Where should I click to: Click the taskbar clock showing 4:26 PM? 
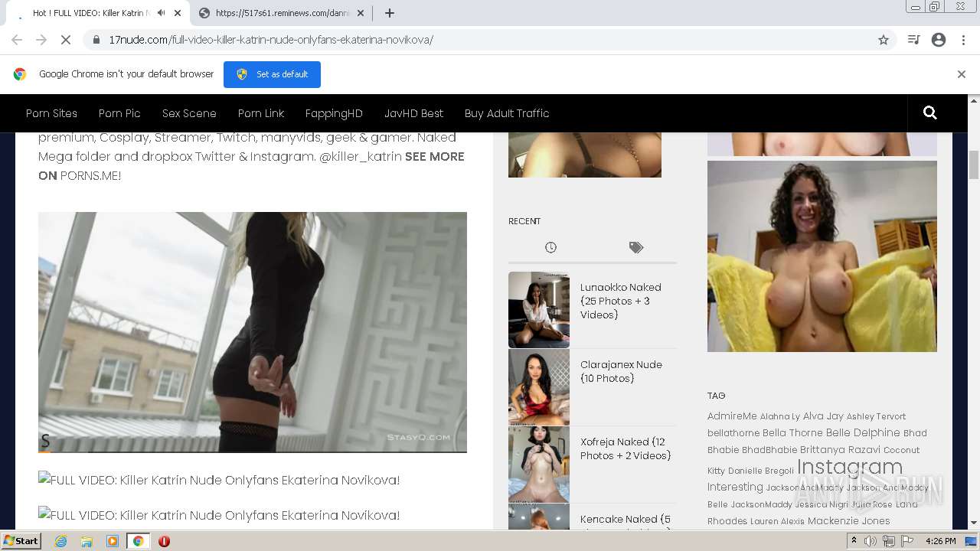(940, 541)
